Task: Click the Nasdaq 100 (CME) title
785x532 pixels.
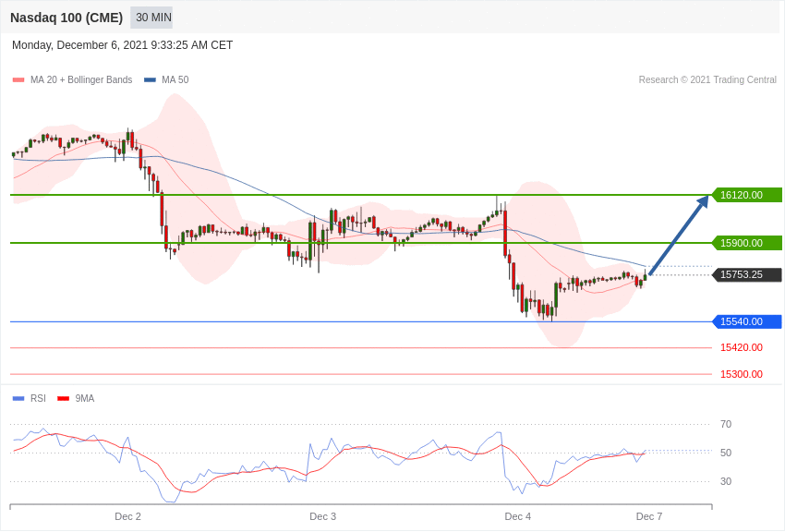Action: point(66,18)
